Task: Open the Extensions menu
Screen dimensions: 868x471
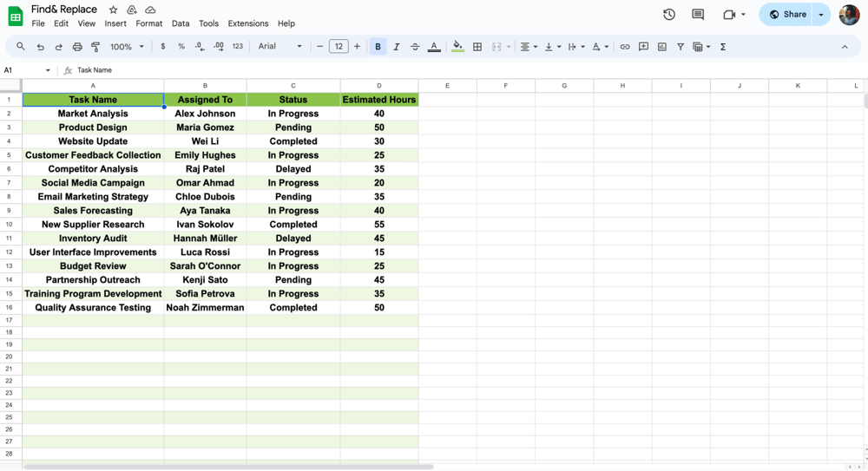Action: click(248, 23)
